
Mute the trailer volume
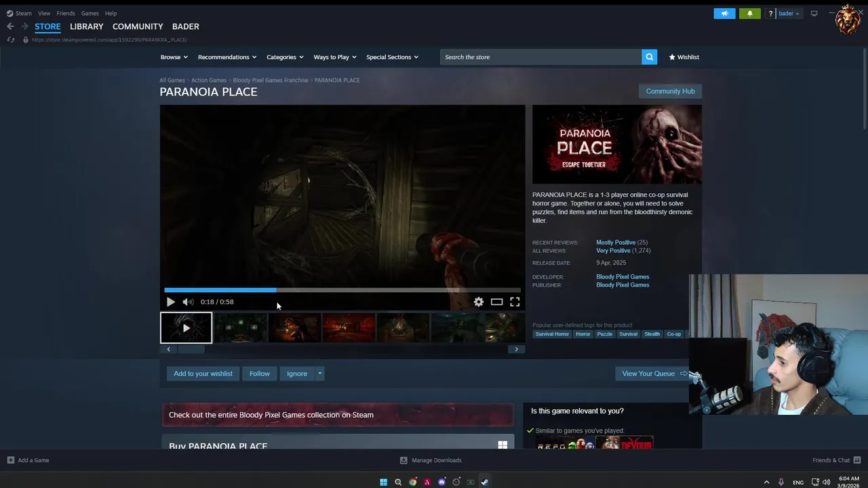pyautogui.click(x=188, y=302)
